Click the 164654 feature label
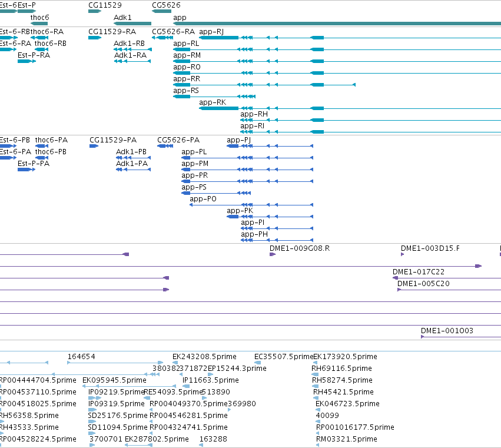This screenshot has height=448, width=501. 81,357
